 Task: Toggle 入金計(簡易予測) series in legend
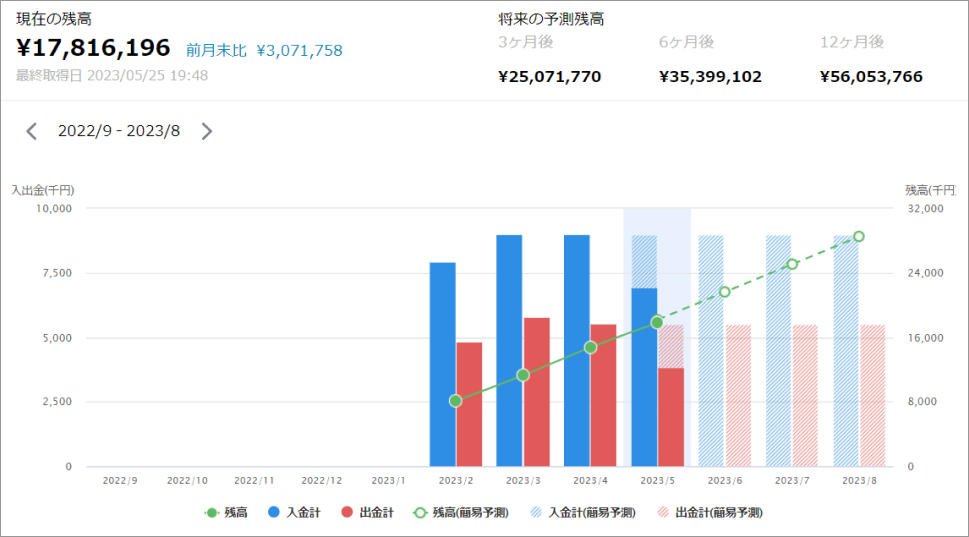583,512
